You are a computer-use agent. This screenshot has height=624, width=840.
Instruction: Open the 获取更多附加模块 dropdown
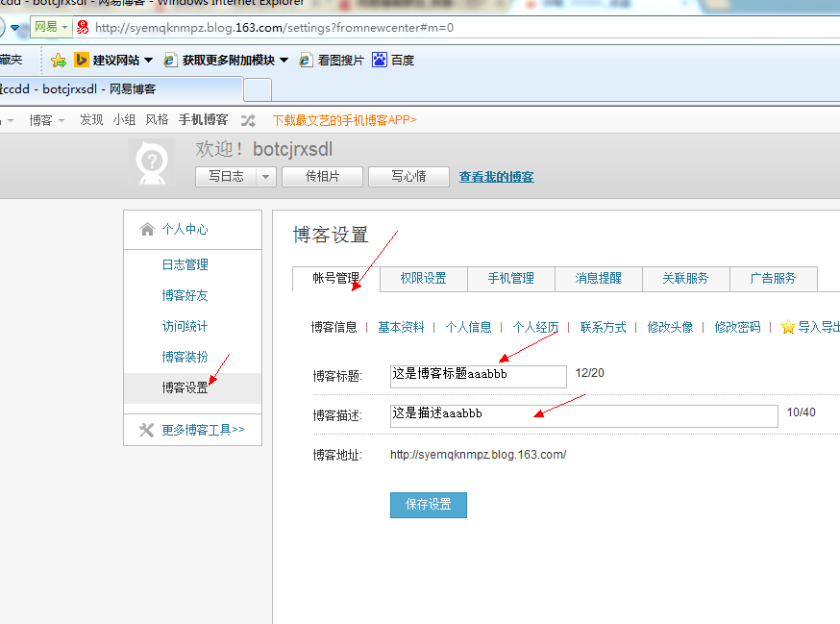pyautogui.click(x=284, y=61)
